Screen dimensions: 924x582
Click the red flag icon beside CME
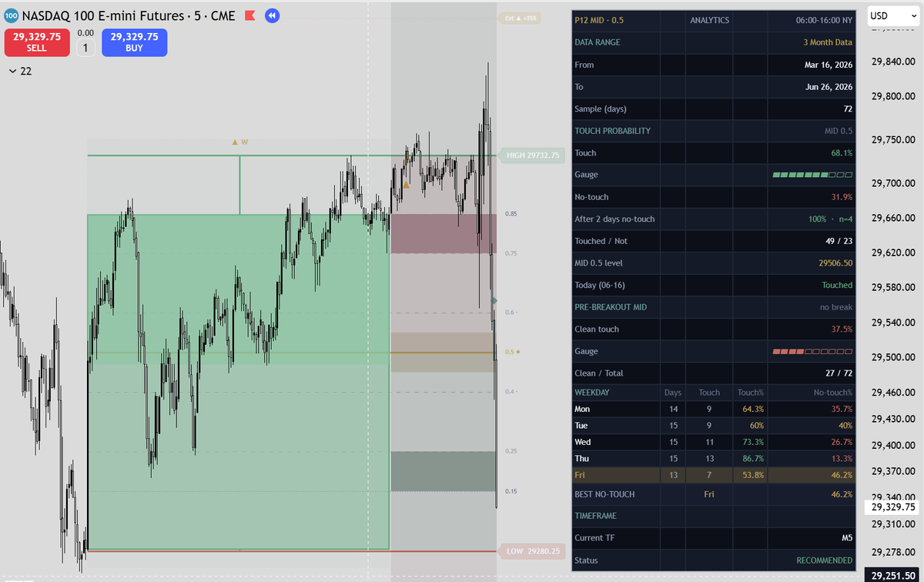[250, 15]
